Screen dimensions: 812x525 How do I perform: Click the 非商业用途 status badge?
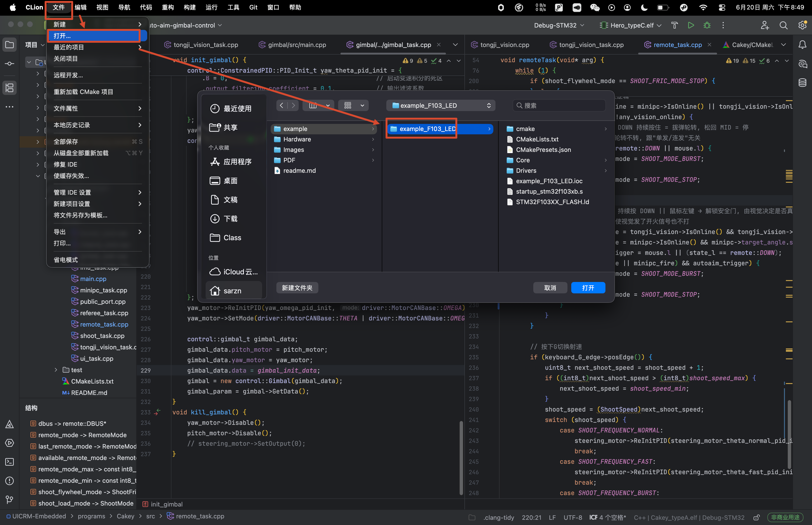pyautogui.click(x=785, y=517)
